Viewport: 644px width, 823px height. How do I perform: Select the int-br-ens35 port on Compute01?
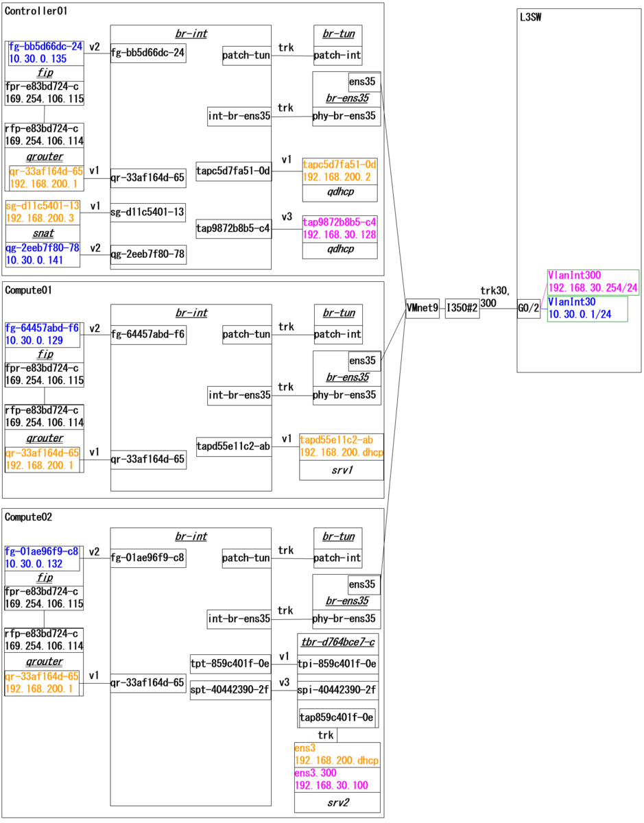tap(239, 395)
